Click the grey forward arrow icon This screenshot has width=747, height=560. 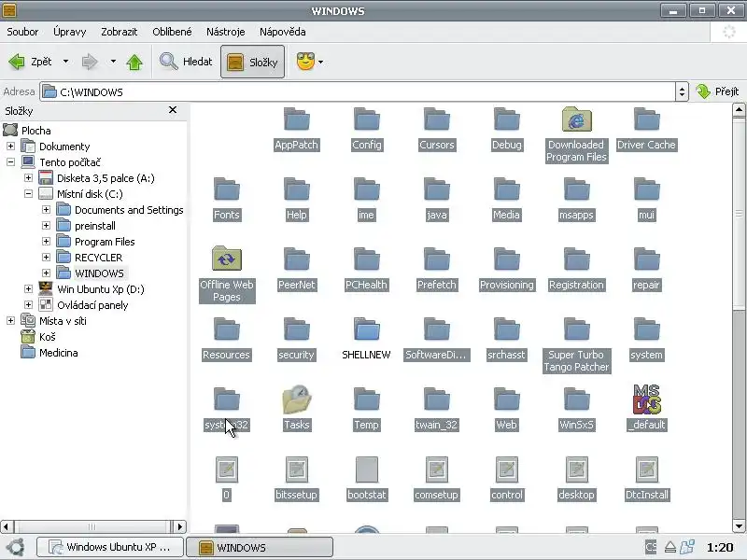pos(90,62)
